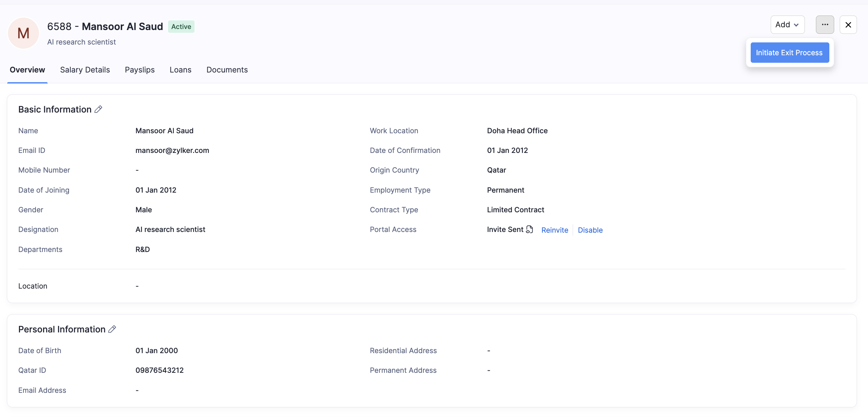Expand the Add dropdown
868x417 pixels.
[787, 25]
